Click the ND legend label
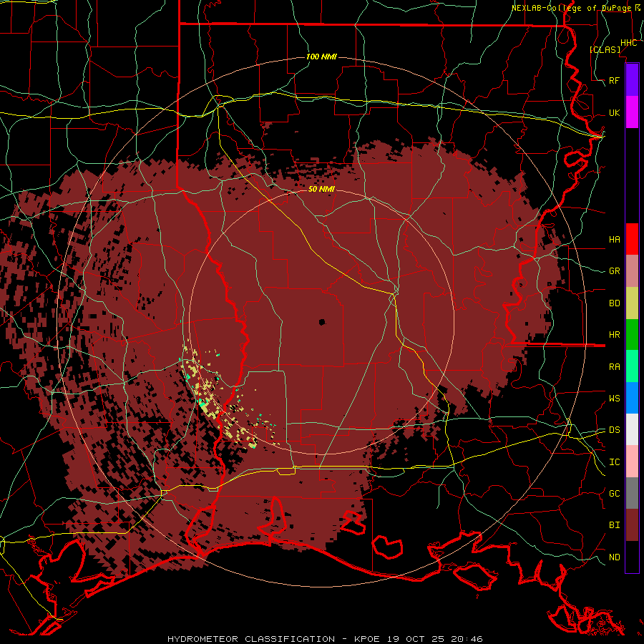 tap(614, 557)
